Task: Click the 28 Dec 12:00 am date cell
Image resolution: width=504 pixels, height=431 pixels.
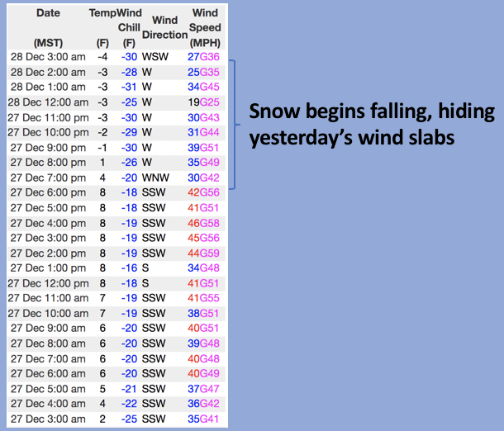Action: (49, 102)
